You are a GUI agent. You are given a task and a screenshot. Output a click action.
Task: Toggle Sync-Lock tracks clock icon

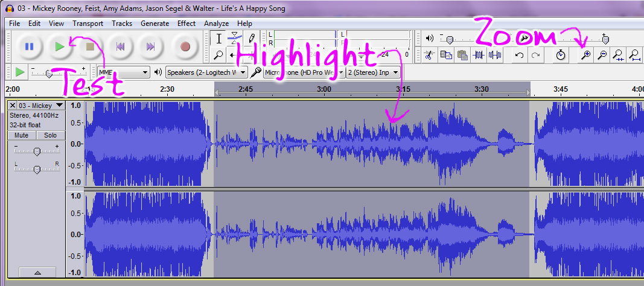tap(561, 54)
